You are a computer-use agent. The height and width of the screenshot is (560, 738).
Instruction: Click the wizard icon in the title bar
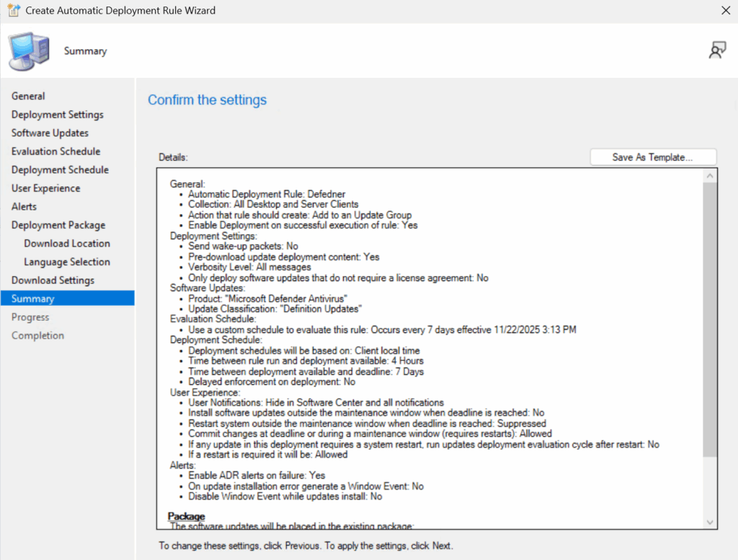click(x=12, y=11)
